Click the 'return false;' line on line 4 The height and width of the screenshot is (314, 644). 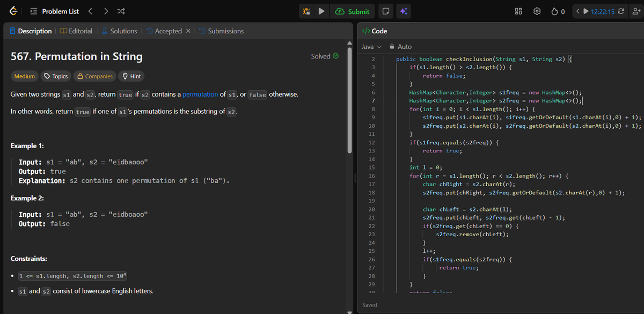click(444, 76)
